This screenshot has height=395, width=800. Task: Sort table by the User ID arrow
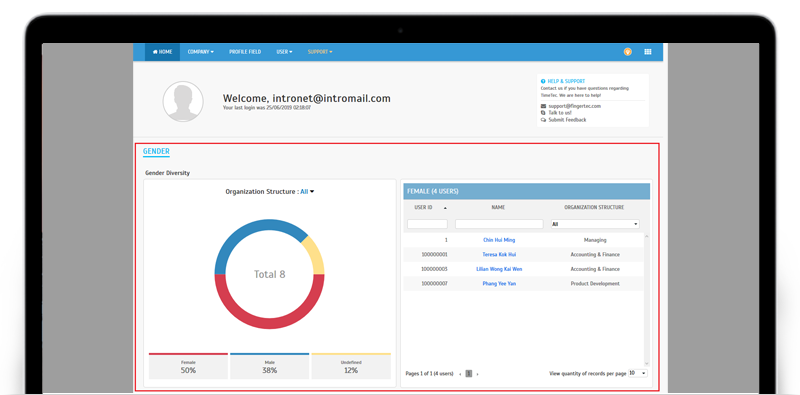coord(445,208)
